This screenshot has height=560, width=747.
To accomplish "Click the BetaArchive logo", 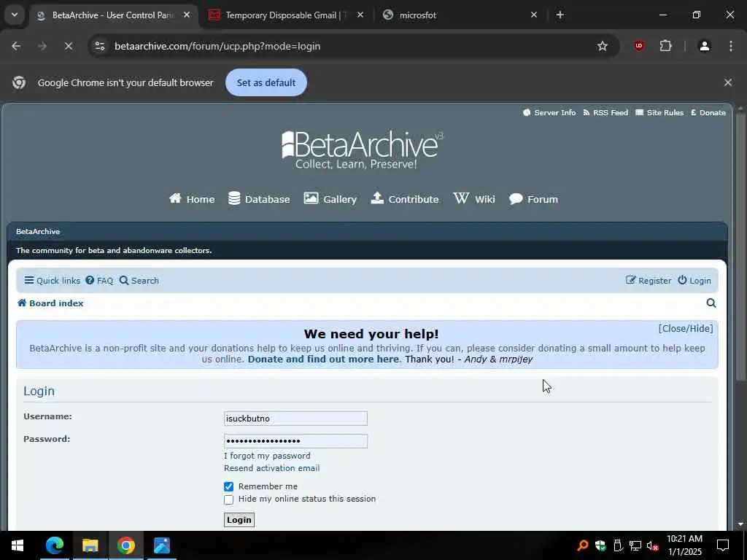I will point(363,150).
